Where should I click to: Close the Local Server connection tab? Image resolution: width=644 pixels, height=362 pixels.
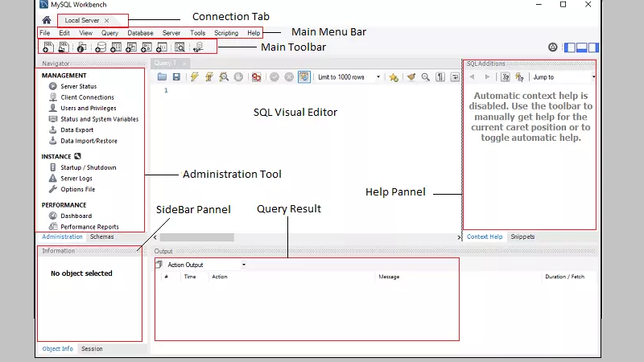[107, 20]
